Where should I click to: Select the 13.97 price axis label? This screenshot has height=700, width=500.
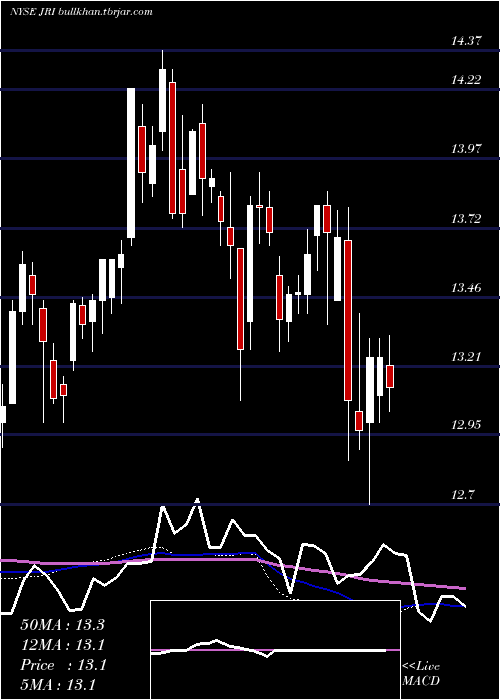pyautogui.click(x=466, y=149)
